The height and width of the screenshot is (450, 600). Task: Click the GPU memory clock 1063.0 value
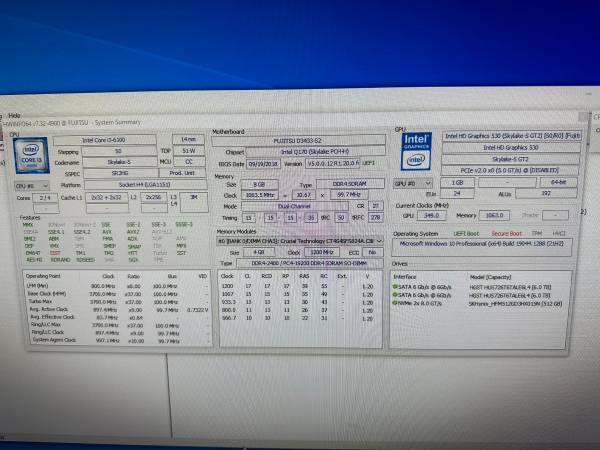(494, 215)
